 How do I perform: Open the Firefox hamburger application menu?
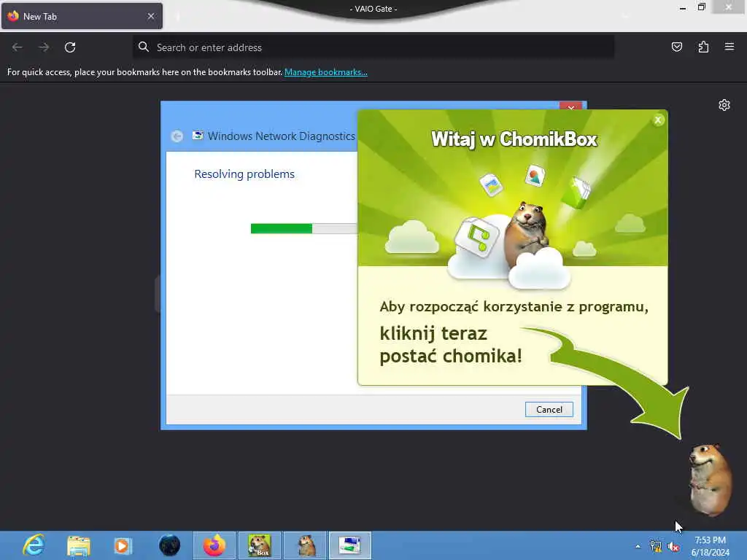click(x=729, y=47)
